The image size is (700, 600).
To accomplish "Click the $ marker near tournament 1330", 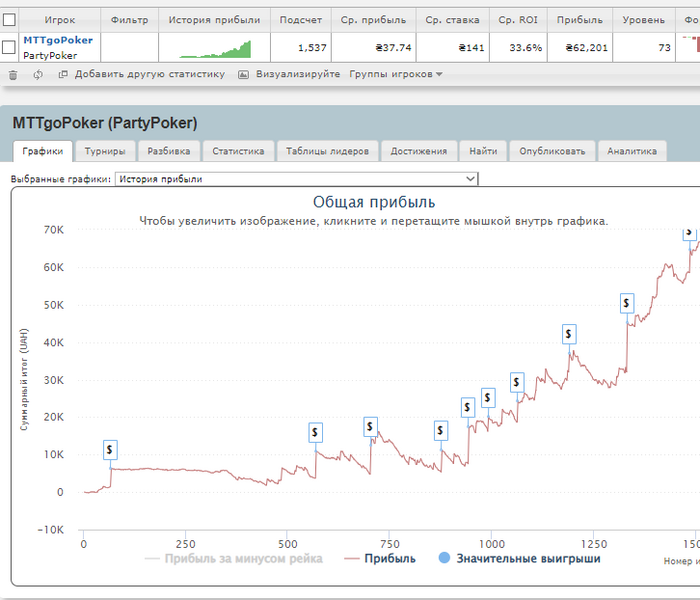I will tap(627, 303).
